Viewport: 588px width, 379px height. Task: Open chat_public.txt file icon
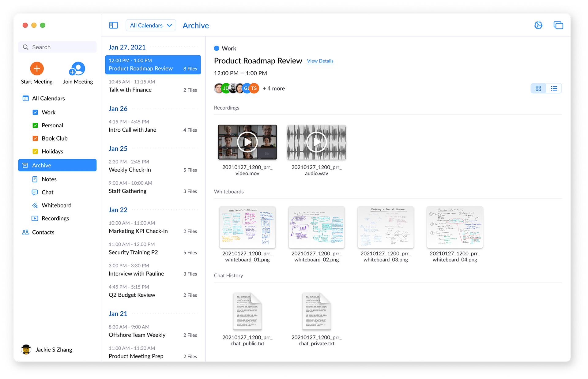pos(247,311)
